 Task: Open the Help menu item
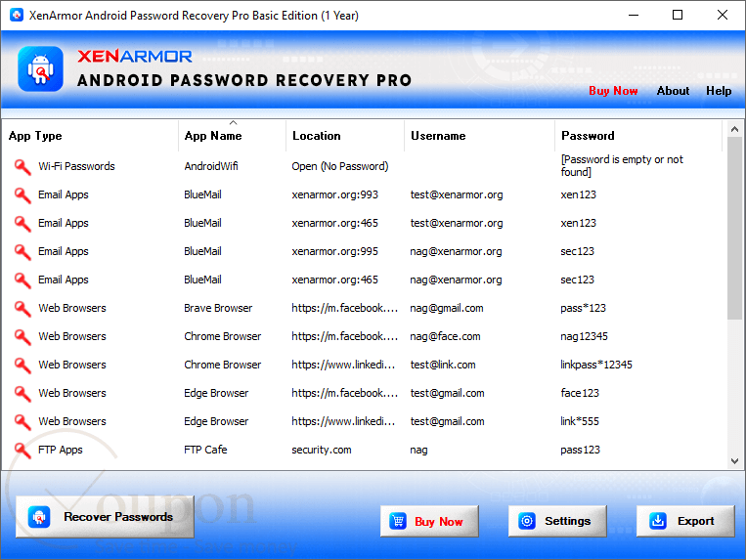(x=719, y=91)
